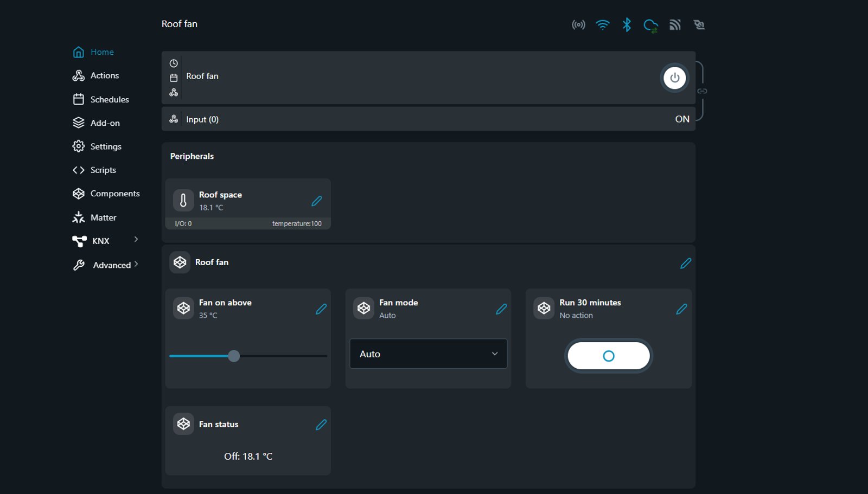Expand the Advanced menu chevron
The width and height of the screenshot is (868, 494).
tap(136, 264)
